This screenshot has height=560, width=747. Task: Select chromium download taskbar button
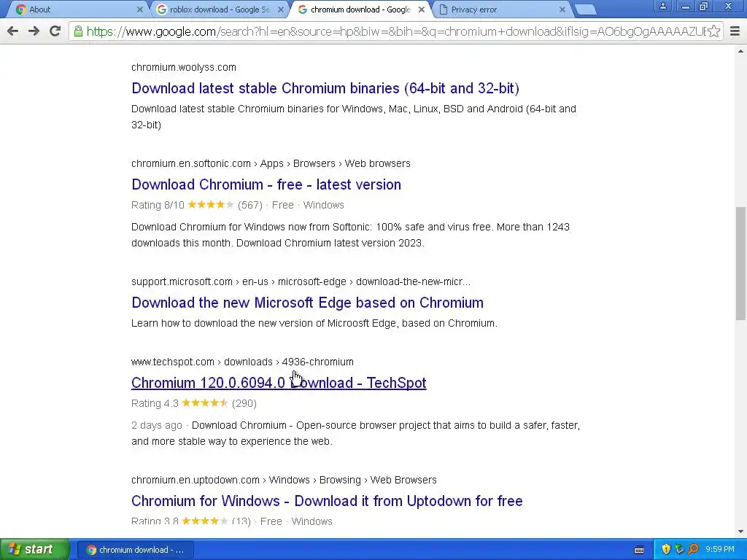[136, 550]
